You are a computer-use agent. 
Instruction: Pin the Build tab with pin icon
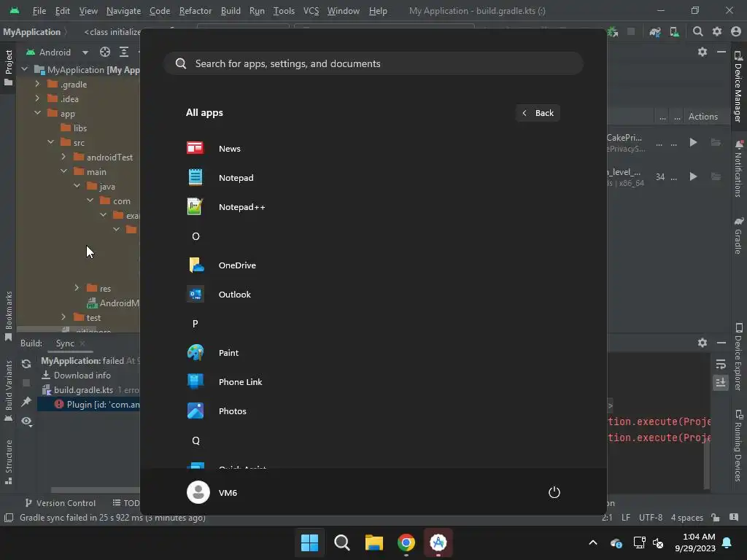point(26,402)
